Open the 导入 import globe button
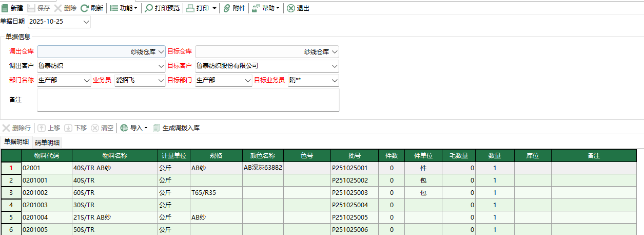The height and width of the screenshot is (235, 644). (x=124, y=128)
